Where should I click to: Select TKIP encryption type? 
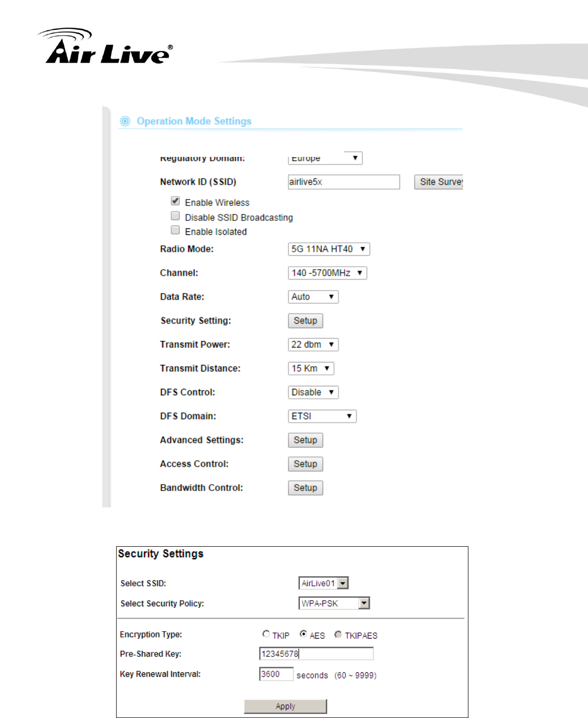click(x=266, y=634)
